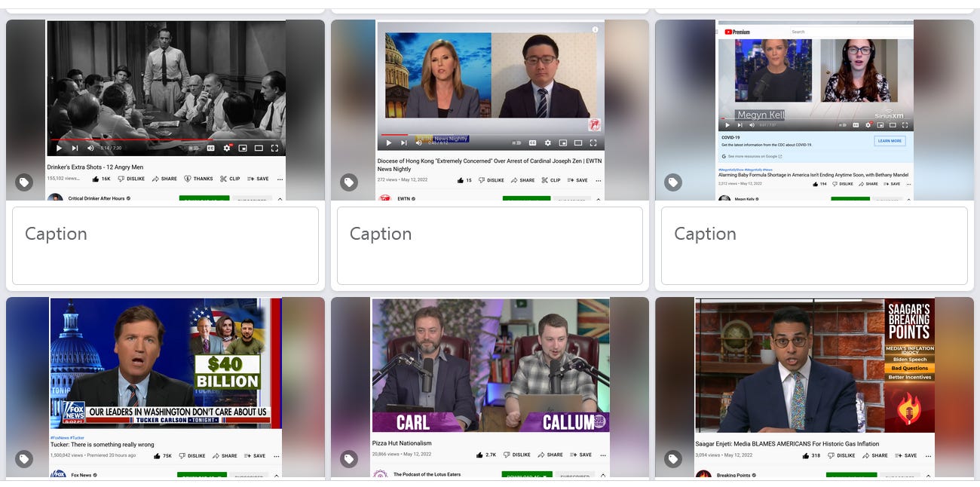The height and width of the screenshot is (487, 980).
Task: Click CLIP under the Diocese of Hong Kong video
Action: pyautogui.click(x=550, y=180)
